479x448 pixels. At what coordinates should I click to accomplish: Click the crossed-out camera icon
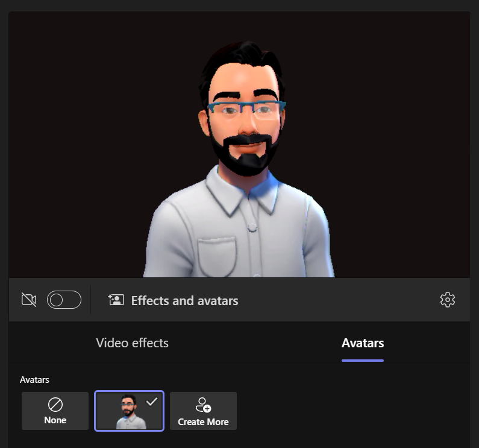(29, 300)
